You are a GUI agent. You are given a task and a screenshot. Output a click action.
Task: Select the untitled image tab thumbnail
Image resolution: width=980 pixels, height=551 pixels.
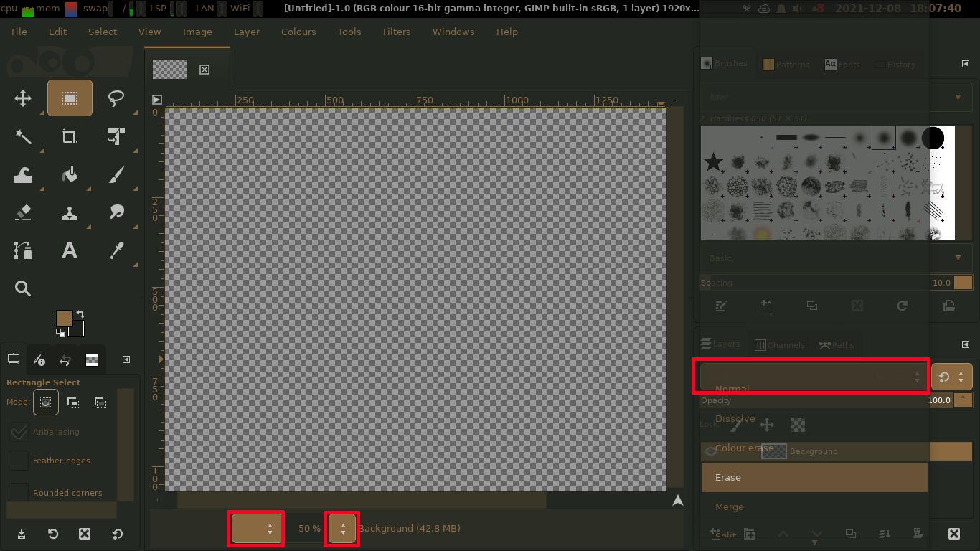click(x=170, y=69)
